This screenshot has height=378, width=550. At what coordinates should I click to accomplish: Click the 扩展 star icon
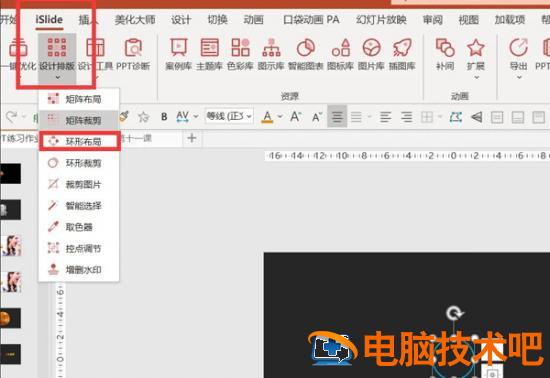(476, 48)
